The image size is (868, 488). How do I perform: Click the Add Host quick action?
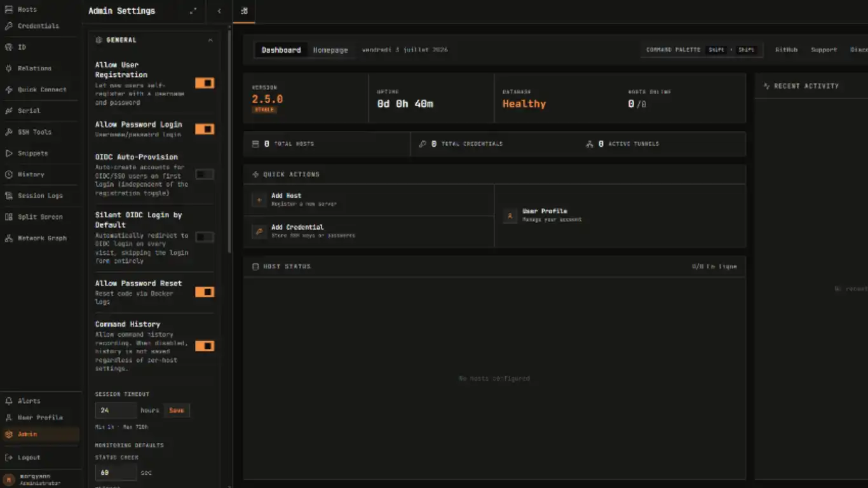(369, 200)
